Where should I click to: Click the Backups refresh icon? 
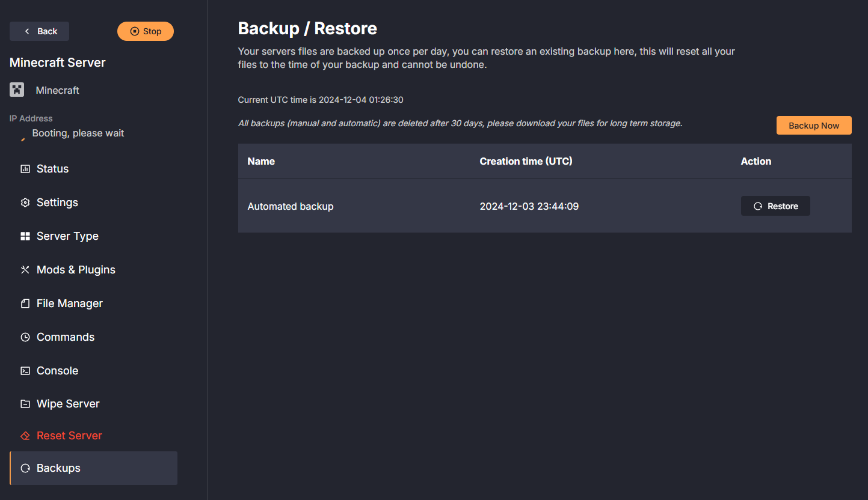(25, 468)
